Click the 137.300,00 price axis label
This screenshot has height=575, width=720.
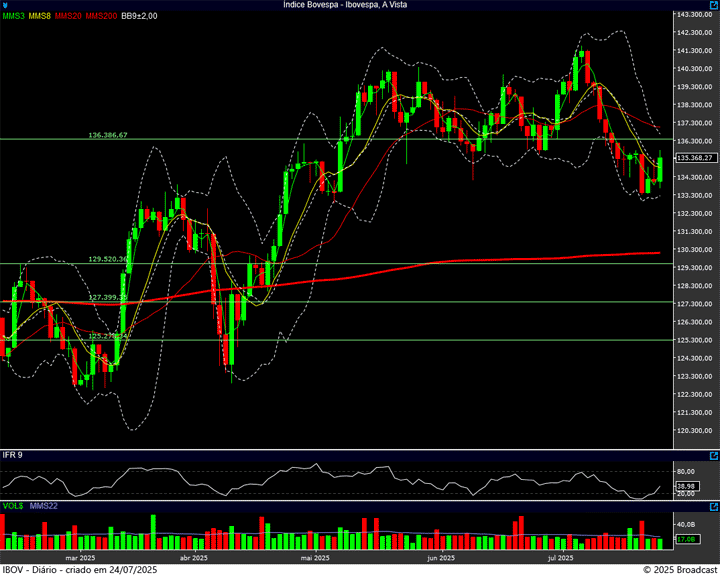pos(695,123)
